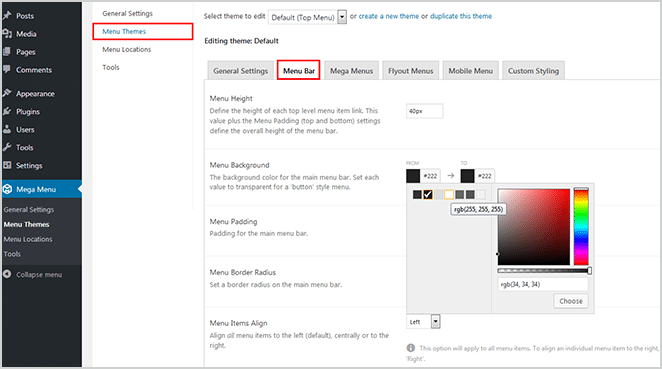Pick the white palette swatch outlined in orange
The width and height of the screenshot is (662, 369).
pyautogui.click(x=449, y=194)
